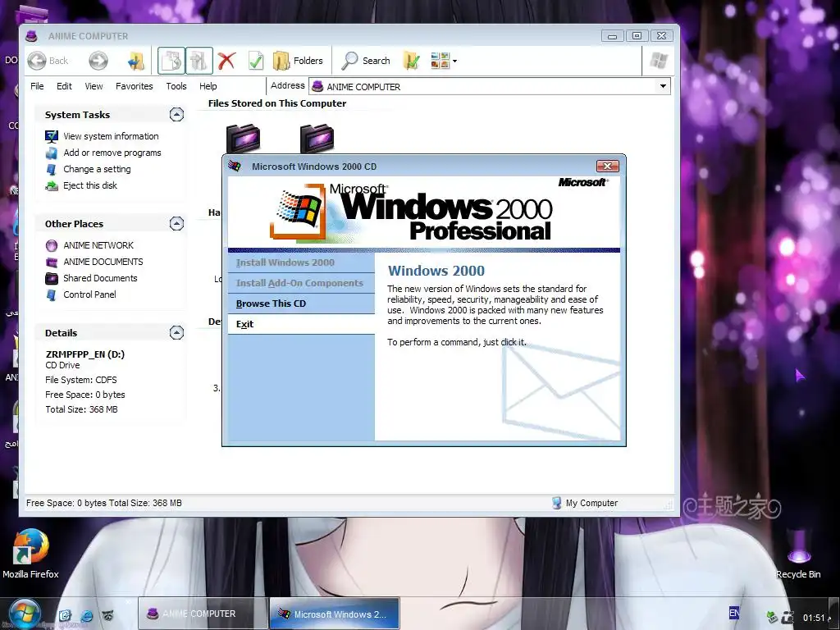Open the View menu

[x=94, y=86]
